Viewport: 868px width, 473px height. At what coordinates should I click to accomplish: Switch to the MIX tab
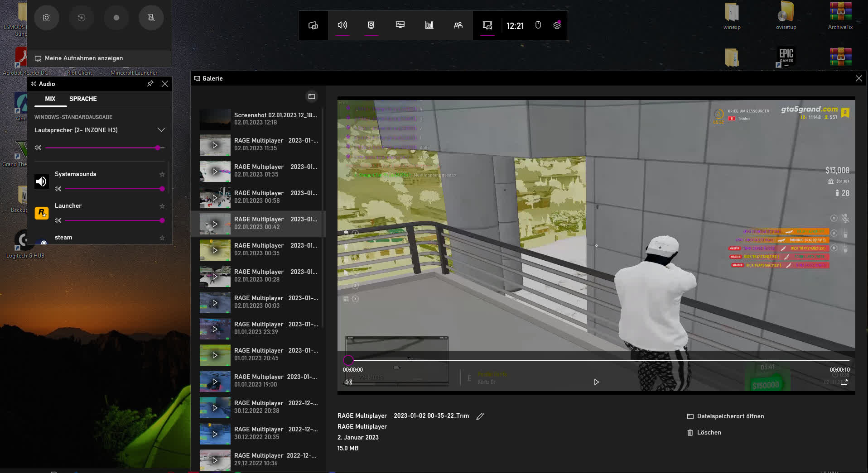50,99
